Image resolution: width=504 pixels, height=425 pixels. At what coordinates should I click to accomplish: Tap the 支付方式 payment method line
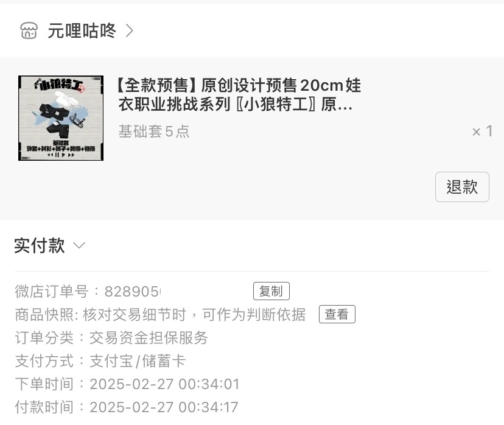pyautogui.click(x=100, y=361)
